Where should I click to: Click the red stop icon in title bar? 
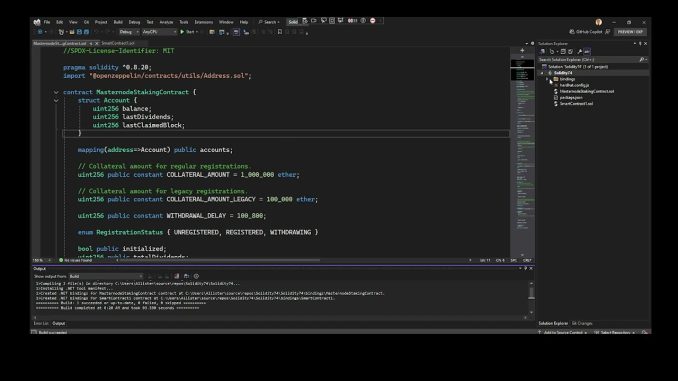click(373, 21)
